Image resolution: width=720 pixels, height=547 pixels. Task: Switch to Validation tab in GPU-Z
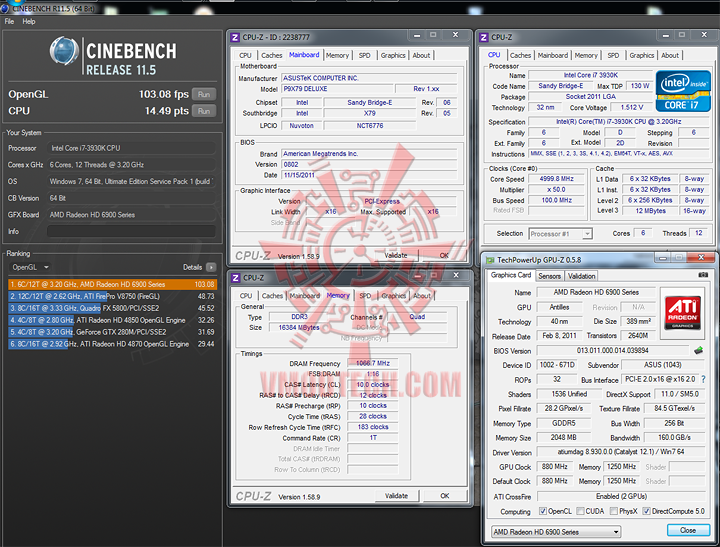point(581,276)
